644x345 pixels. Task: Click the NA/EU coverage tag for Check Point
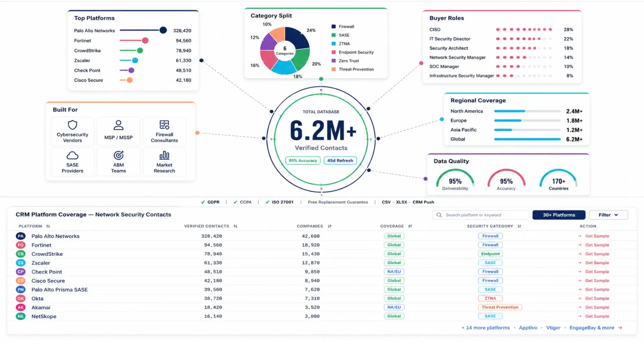394,272
